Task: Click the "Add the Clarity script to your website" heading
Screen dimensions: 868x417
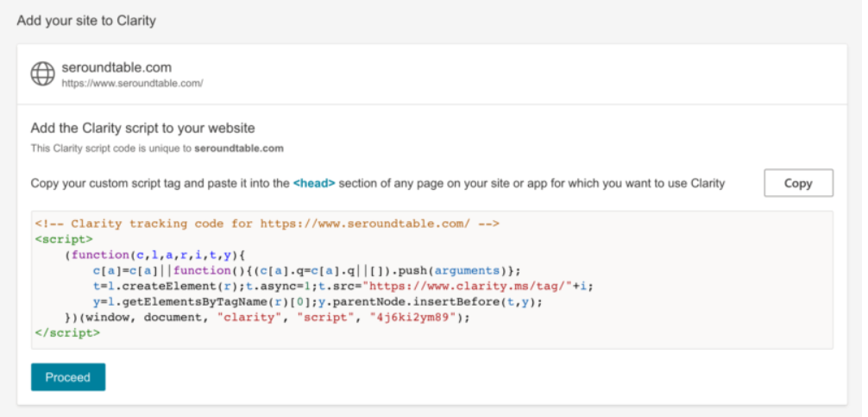Action: 142,129
